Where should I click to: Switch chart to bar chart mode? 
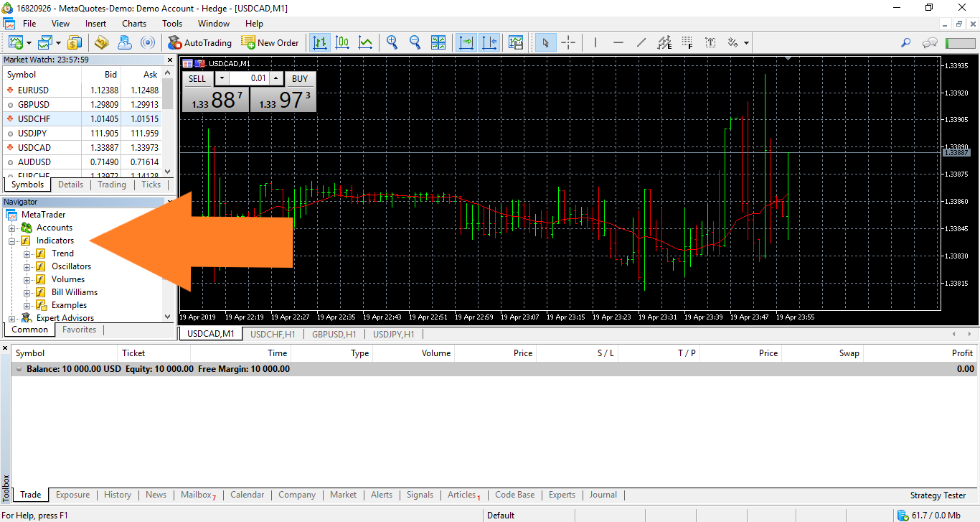tap(320, 42)
